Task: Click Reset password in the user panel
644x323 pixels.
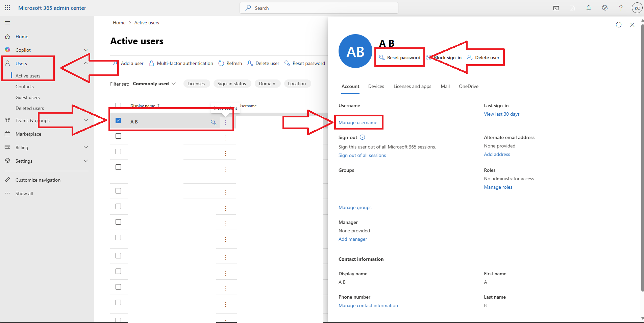Action: [x=400, y=57]
